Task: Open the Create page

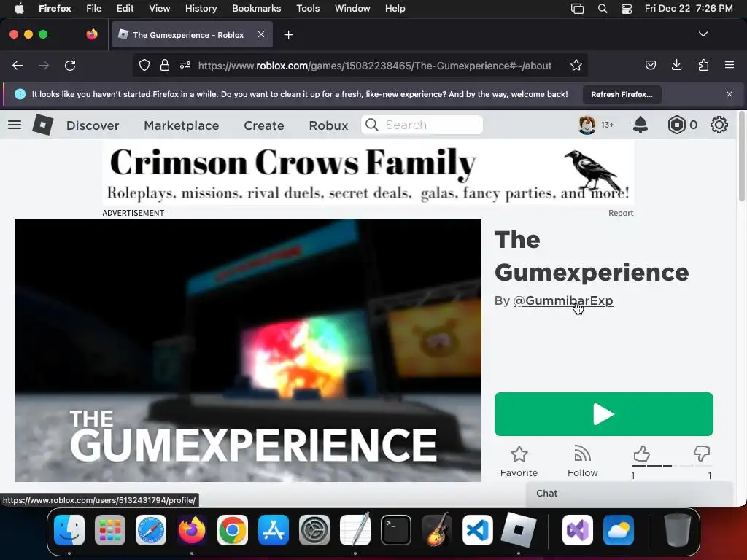Action: click(x=264, y=125)
